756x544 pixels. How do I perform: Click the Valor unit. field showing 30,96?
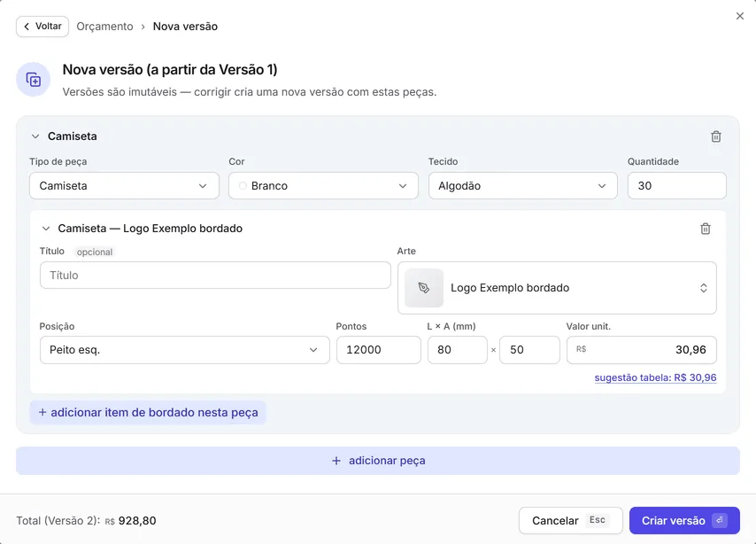(x=642, y=350)
